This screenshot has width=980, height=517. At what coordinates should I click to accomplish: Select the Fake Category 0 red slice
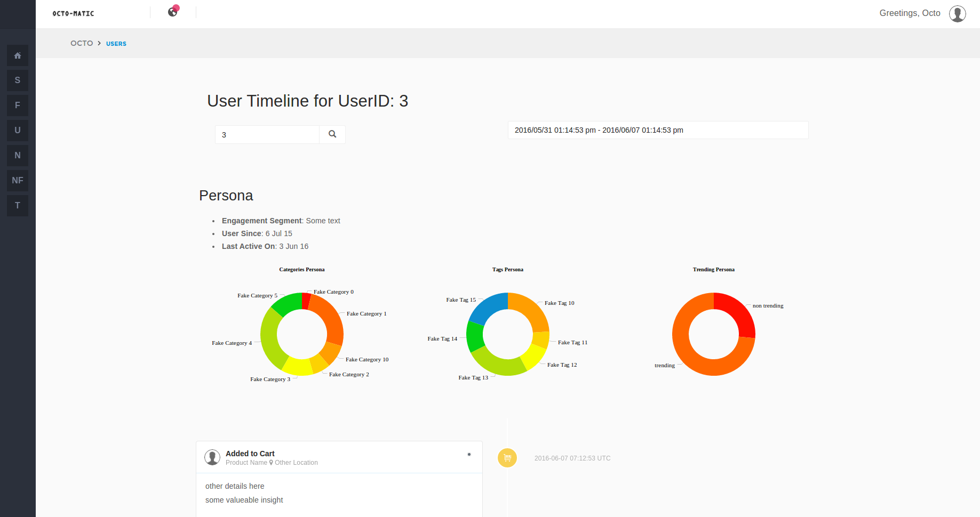[306, 301]
